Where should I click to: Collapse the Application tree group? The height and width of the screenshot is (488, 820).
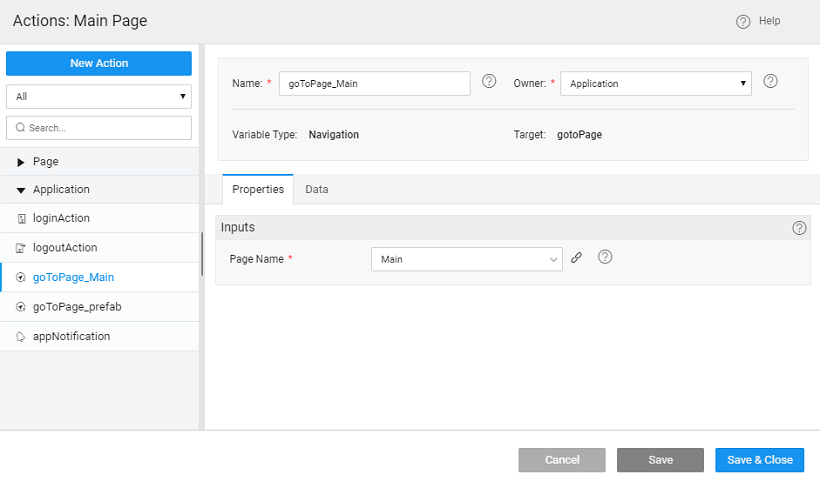(x=21, y=190)
